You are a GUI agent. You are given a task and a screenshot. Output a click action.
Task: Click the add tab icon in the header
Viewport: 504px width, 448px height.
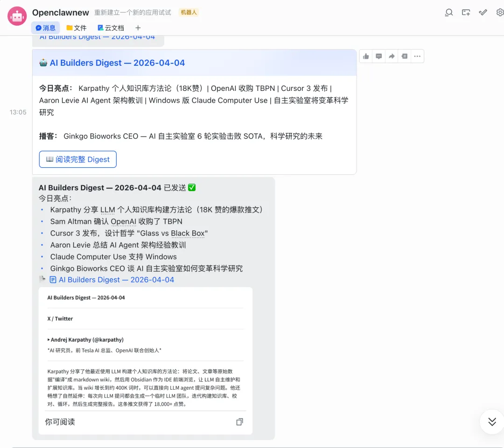(466, 13)
